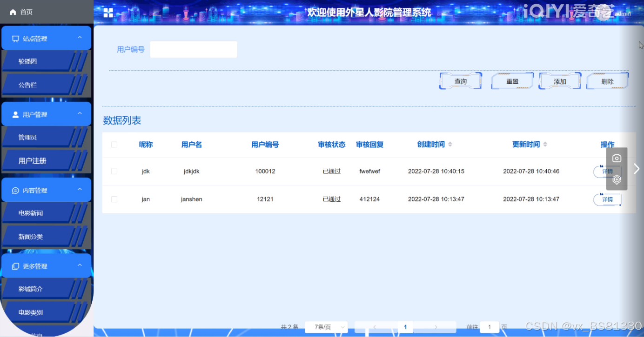This screenshot has height=337, width=644.
Task: Collapse the 站点管理 menu chevron
Action: point(80,38)
